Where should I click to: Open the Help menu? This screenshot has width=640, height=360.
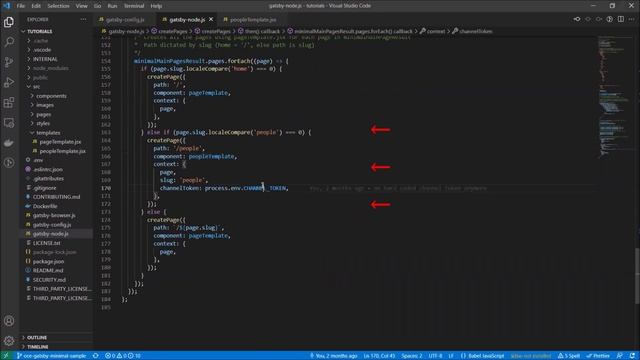pyautogui.click(x=156, y=6)
